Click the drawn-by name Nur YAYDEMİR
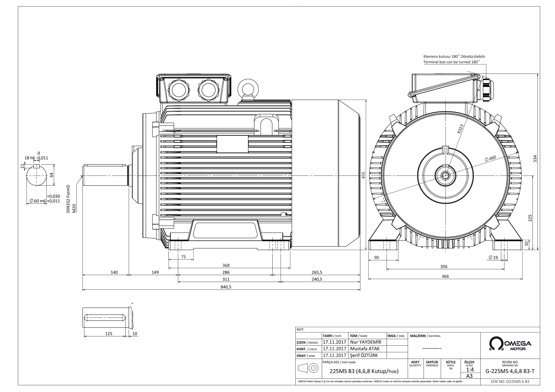555x392 pixels. coord(366,342)
